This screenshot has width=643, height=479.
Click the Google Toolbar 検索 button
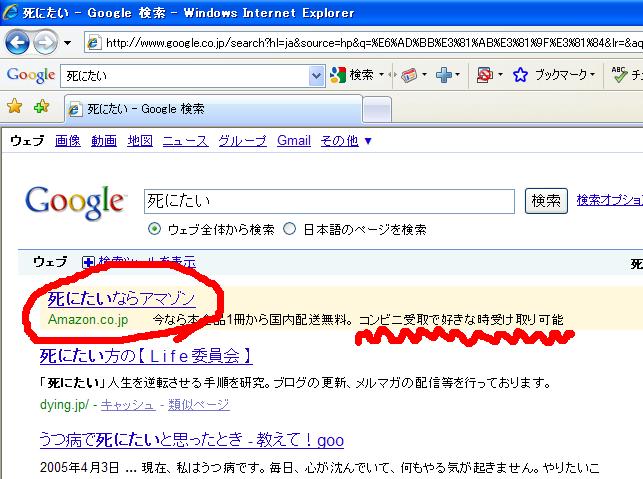point(352,75)
